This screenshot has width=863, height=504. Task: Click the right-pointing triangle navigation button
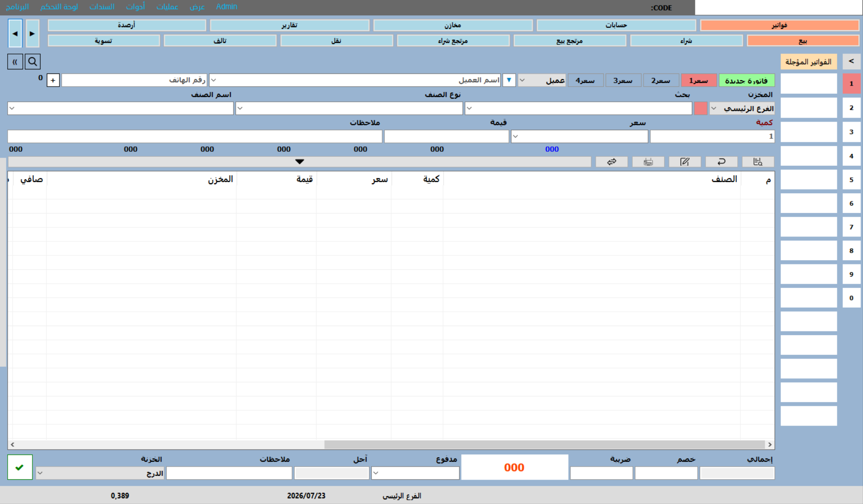pyautogui.click(x=32, y=33)
